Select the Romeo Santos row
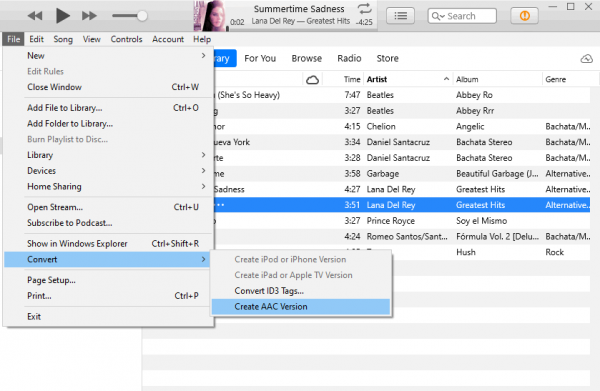600x391 pixels. (402, 236)
